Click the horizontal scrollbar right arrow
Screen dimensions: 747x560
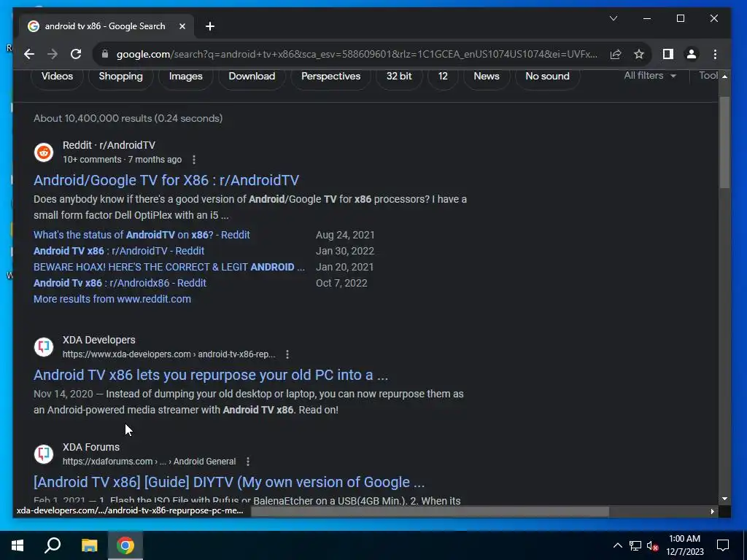712,511
